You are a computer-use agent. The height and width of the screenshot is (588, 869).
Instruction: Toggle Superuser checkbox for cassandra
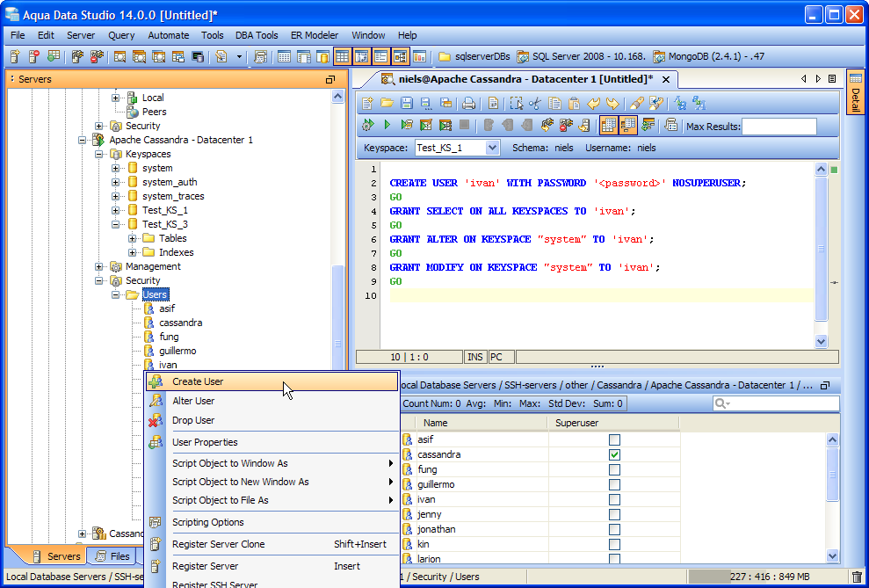(x=614, y=455)
